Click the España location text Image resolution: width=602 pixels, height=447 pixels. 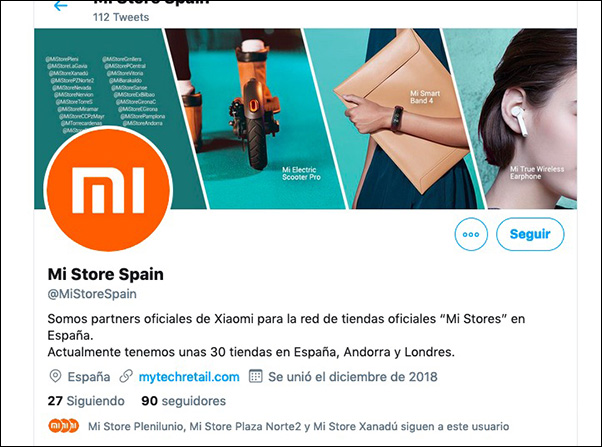pos(89,377)
